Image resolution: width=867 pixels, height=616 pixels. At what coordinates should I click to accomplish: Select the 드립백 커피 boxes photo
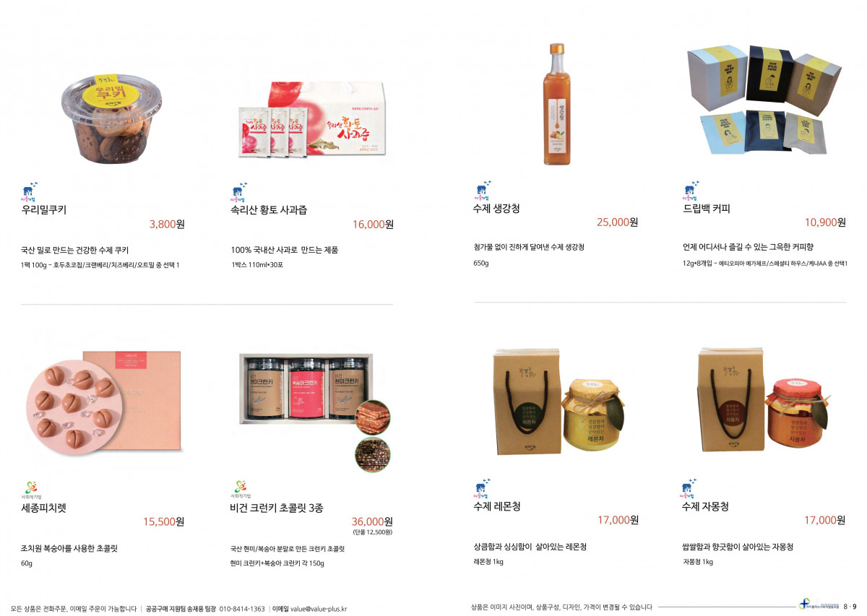tap(764, 100)
